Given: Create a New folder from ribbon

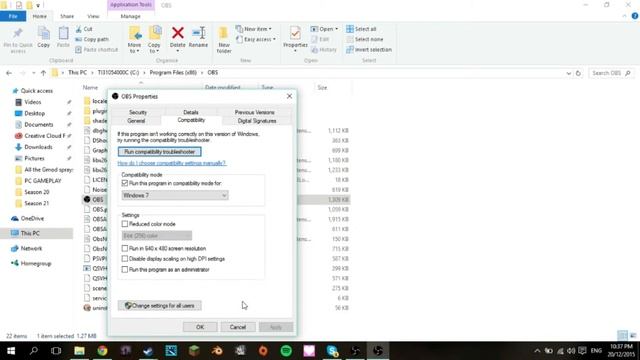Looking at the screenshot, I should pos(224,40).
